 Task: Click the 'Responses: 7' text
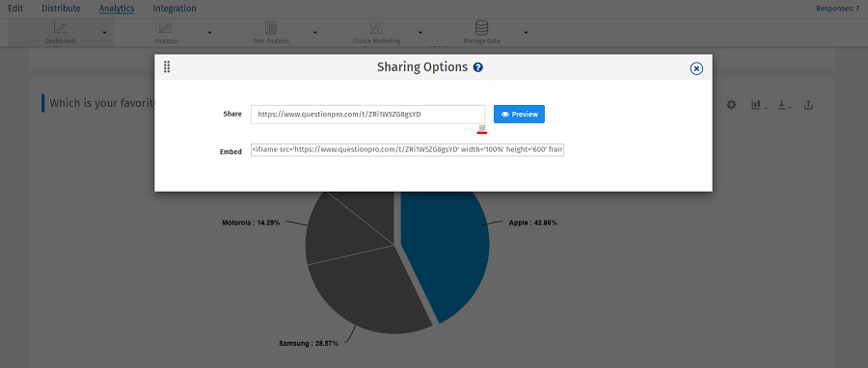837,9
